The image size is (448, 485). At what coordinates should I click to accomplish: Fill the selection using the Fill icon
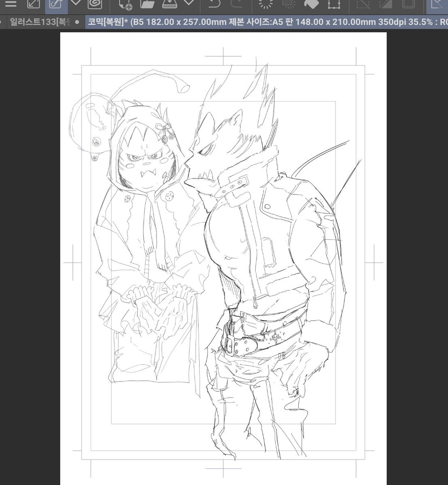point(311,4)
